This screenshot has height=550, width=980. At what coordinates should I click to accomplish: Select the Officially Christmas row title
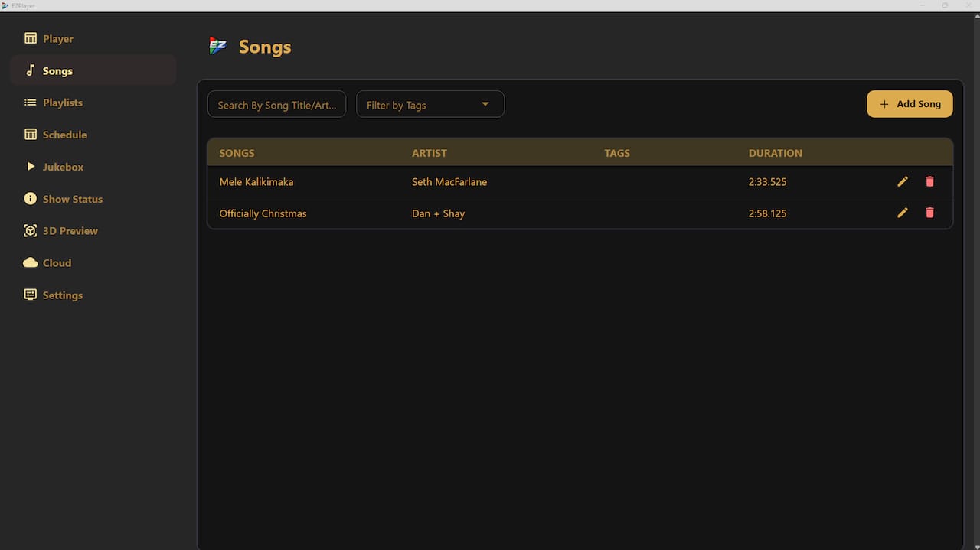[263, 213]
